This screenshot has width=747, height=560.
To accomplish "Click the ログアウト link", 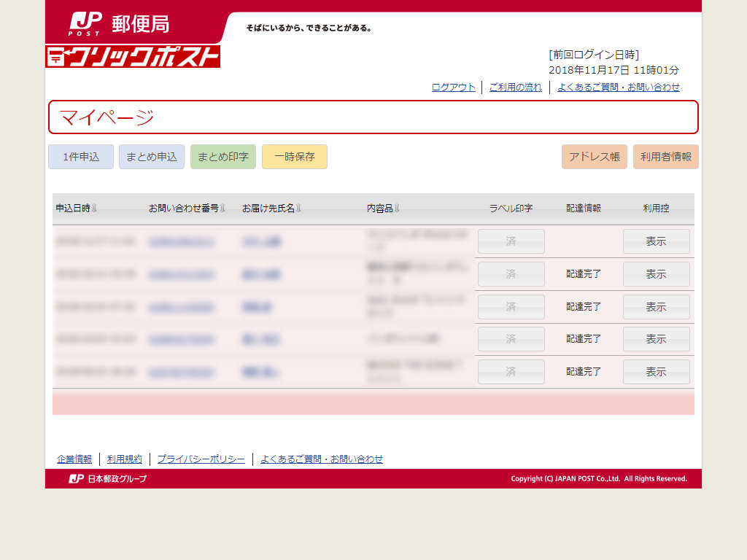I will [454, 87].
